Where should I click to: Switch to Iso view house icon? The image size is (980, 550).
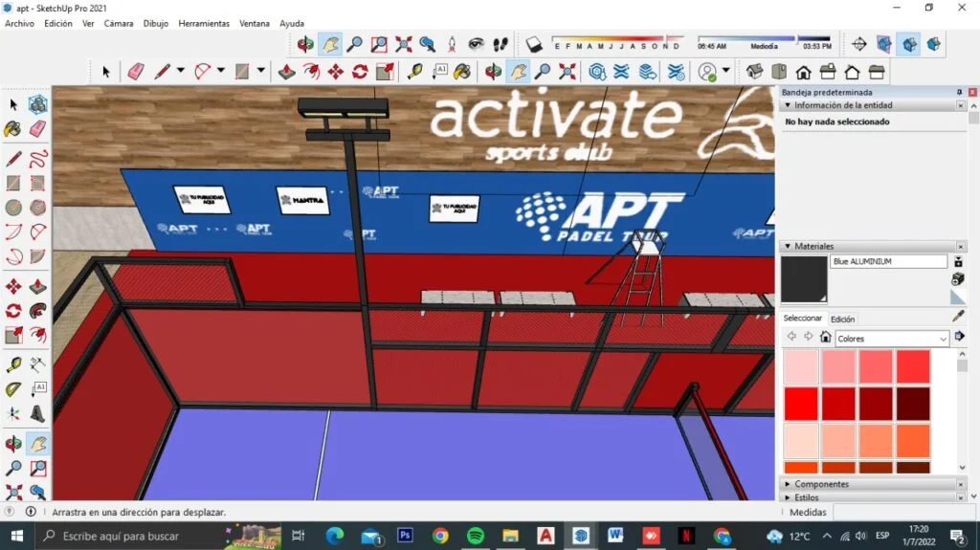[x=755, y=72]
